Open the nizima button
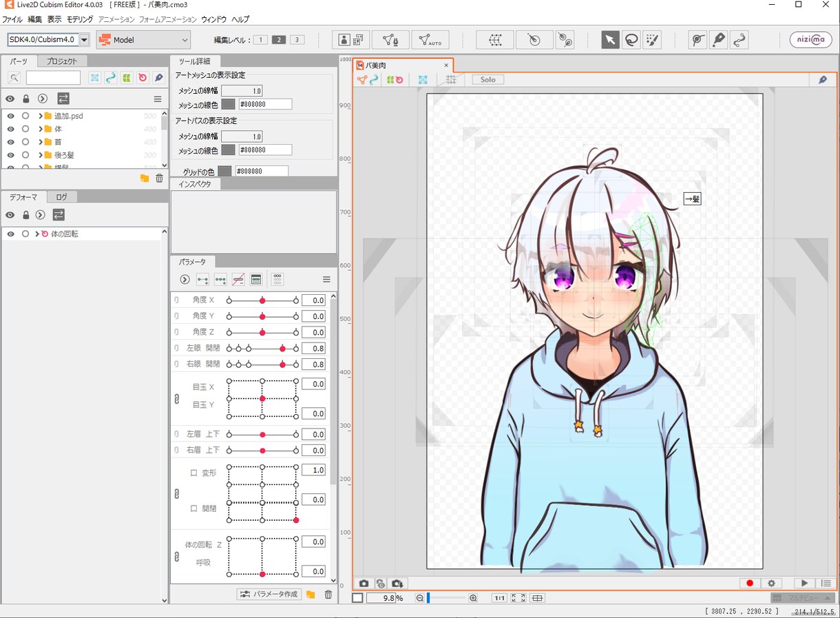This screenshot has height=618, width=840. point(810,40)
